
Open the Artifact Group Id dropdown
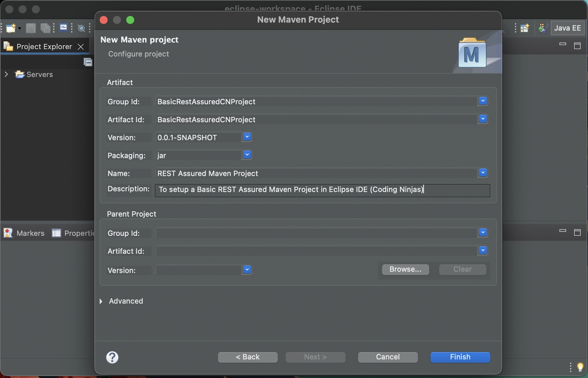[483, 101]
